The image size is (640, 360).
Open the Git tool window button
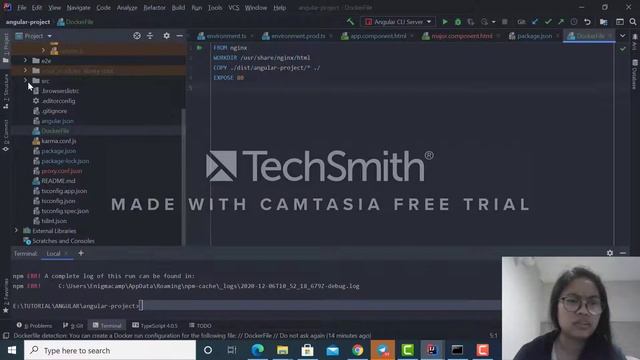pos(73,325)
